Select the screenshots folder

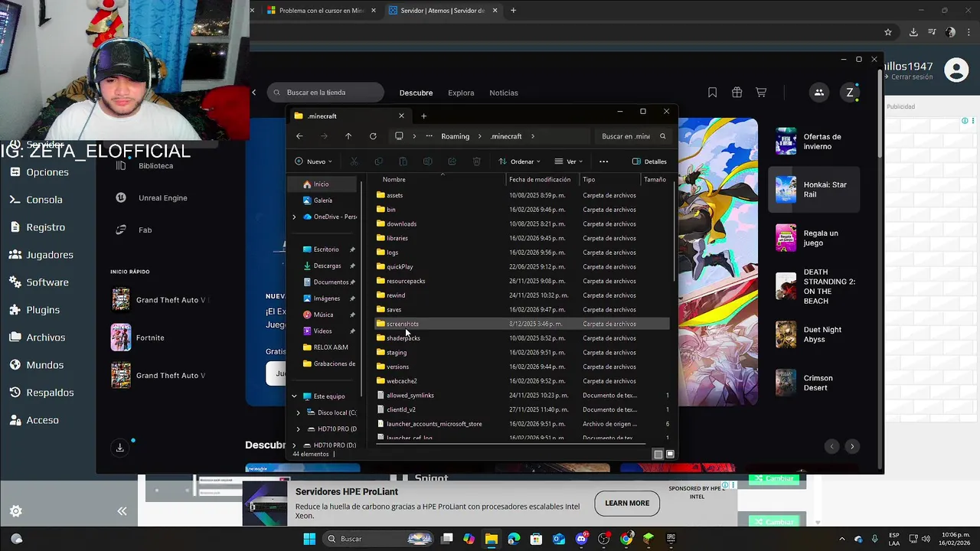[523, 324]
